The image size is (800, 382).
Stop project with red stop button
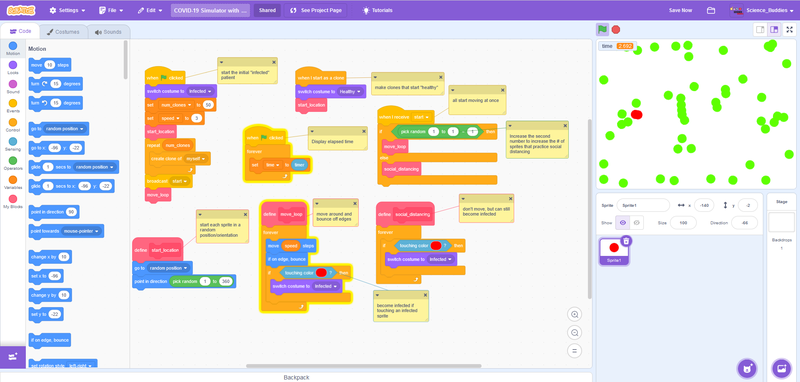click(x=616, y=30)
